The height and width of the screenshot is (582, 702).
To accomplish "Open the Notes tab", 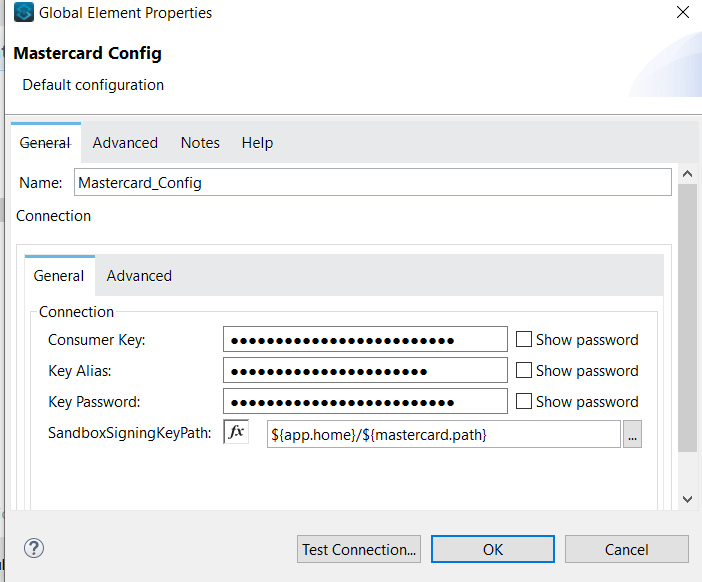I will pos(200,143).
